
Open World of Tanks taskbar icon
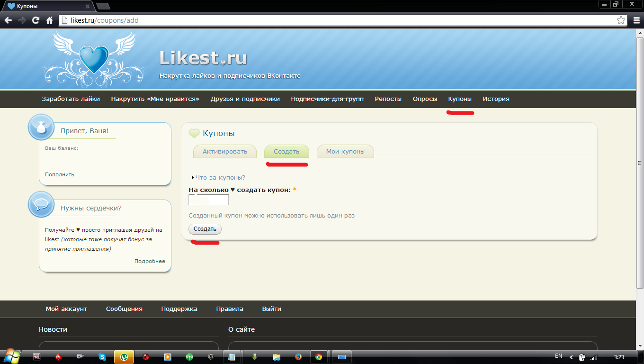pyautogui.click(x=211, y=357)
